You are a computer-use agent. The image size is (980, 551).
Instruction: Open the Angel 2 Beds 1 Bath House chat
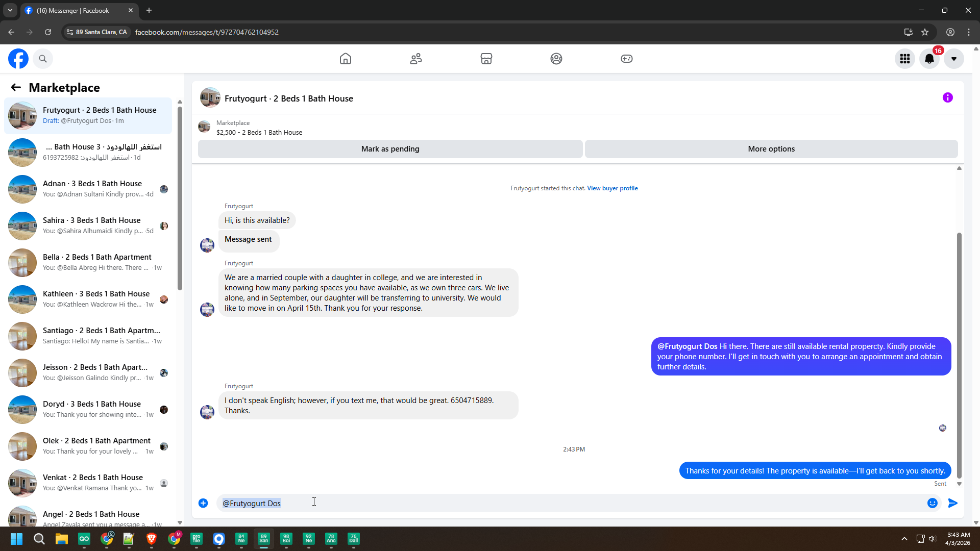(x=88, y=515)
